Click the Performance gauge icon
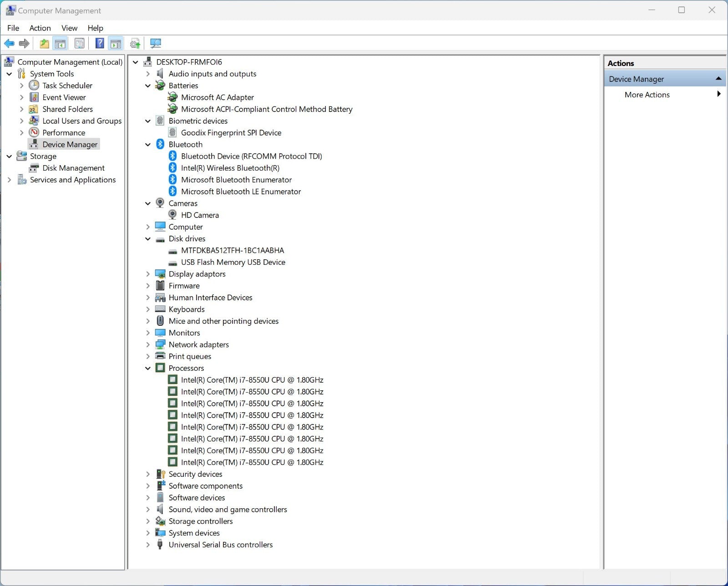This screenshot has width=728, height=586. click(x=34, y=132)
